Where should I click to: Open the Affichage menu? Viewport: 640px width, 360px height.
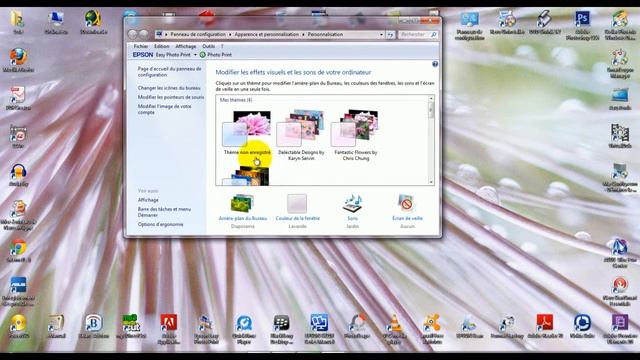coord(186,47)
